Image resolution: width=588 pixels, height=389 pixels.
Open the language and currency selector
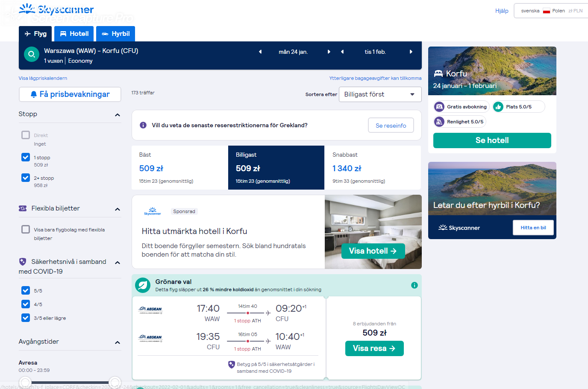(x=551, y=11)
